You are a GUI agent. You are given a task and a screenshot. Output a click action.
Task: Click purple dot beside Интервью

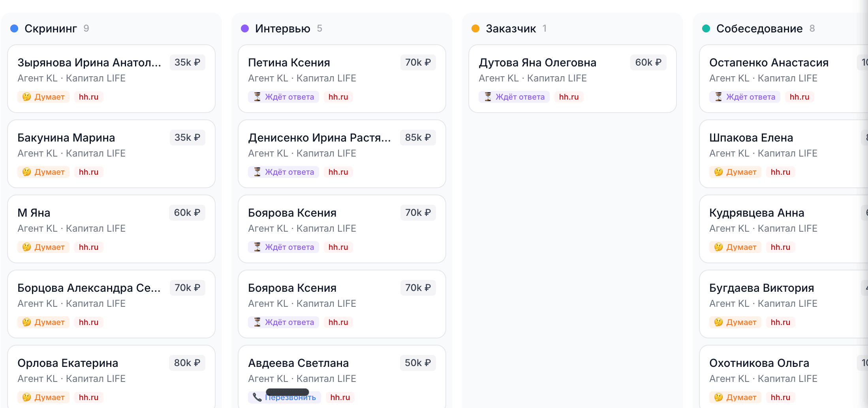(245, 28)
